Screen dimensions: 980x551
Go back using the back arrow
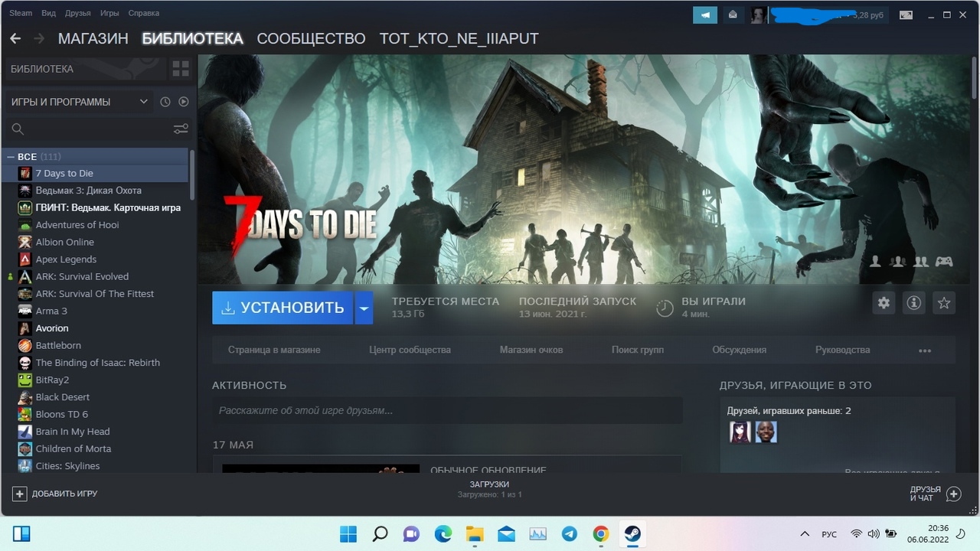pyautogui.click(x=15, y=38)
